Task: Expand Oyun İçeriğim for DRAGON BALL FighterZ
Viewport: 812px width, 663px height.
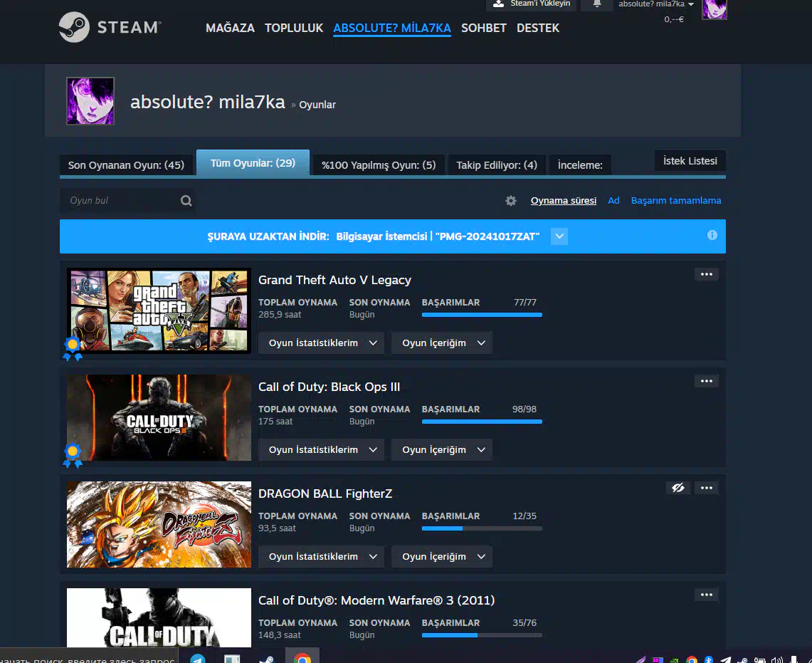Action: (x=442, y=557)
